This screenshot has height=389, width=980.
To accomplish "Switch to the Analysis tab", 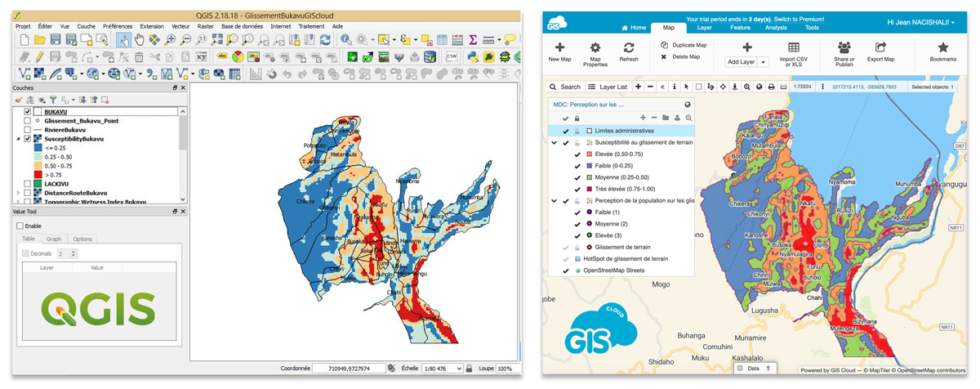I will point(776,28).
